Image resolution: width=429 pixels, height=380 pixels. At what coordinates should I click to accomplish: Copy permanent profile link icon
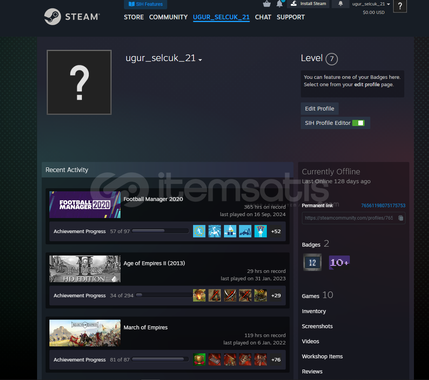pos(401,218)
